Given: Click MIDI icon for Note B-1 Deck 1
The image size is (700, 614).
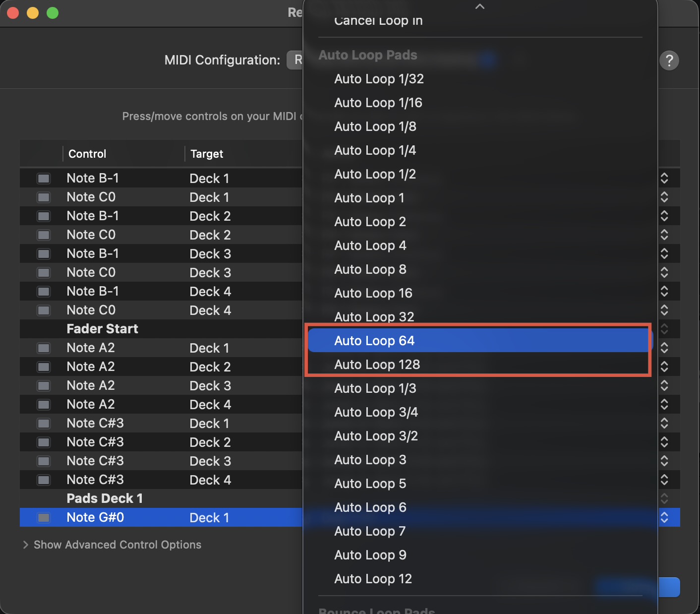Looking at the screenshot, I should click(x=44, y=178).
